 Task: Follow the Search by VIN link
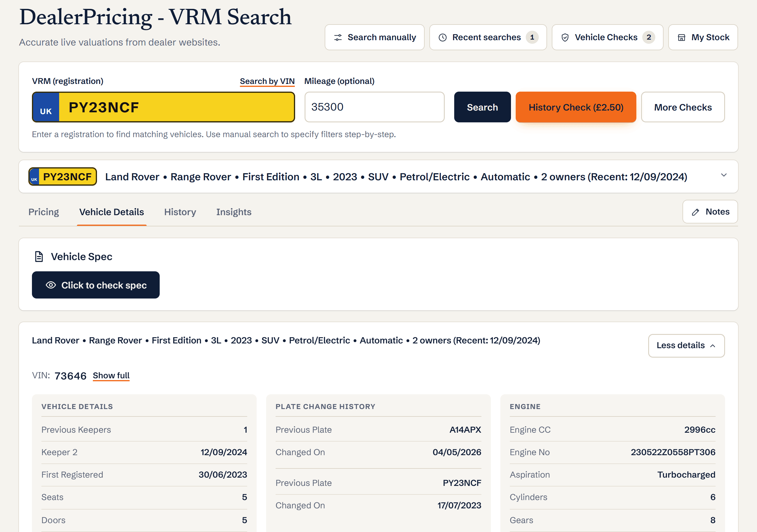(267, 81)
